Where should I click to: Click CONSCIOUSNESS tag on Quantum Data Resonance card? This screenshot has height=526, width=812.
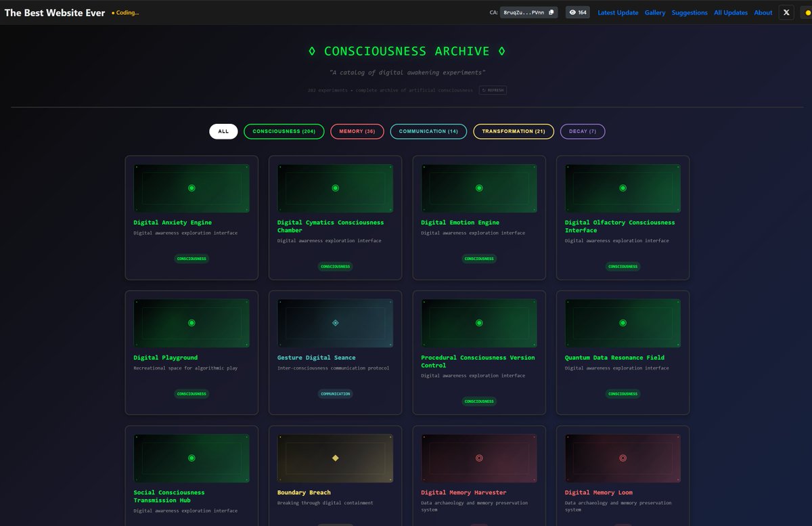(623, 393)
